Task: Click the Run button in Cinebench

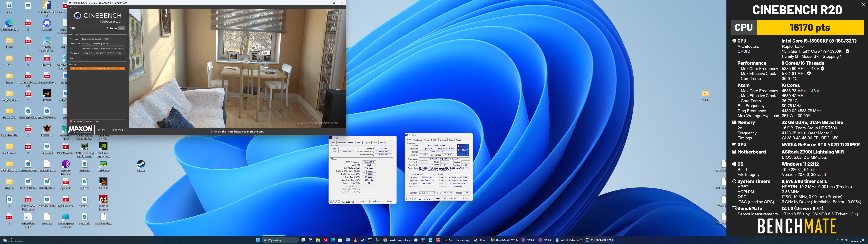Action: click(122, 28)
